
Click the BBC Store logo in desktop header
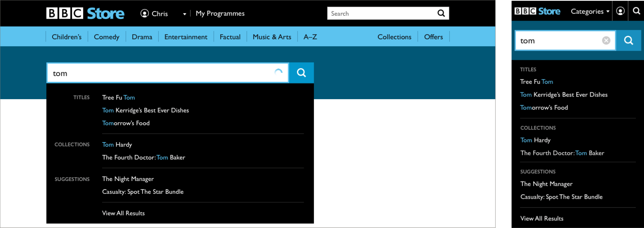point(85,13)
